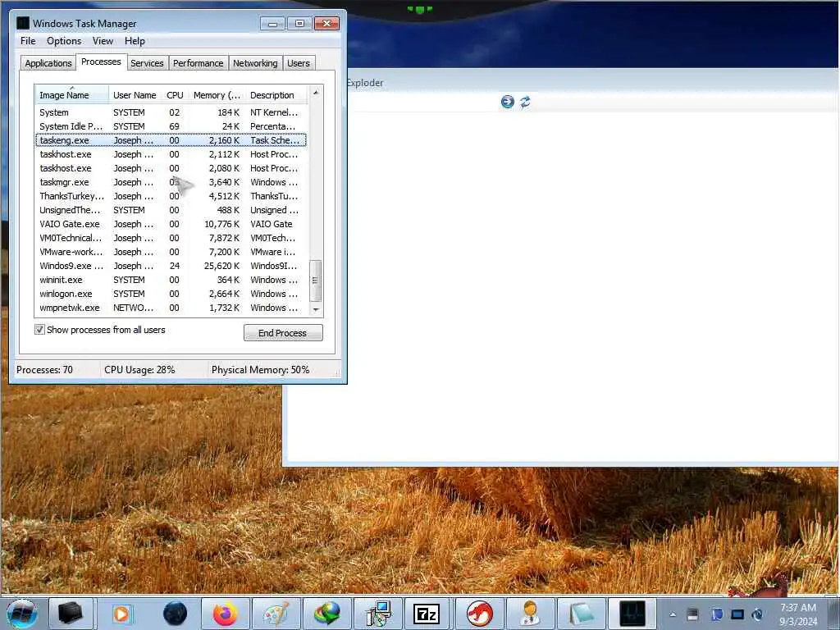Click the refresh arrows in Exploder window
Screen dimensions: 840x630
click(x=526, y=102)
